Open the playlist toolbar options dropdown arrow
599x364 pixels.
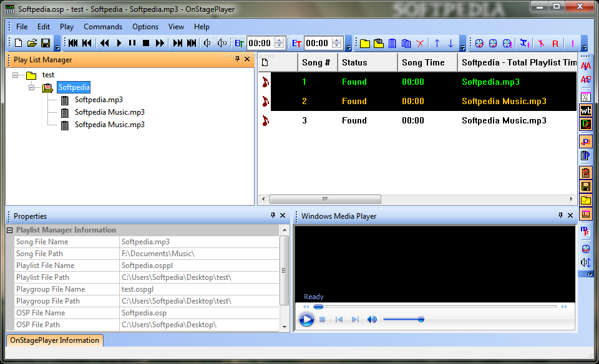(462, 48)
